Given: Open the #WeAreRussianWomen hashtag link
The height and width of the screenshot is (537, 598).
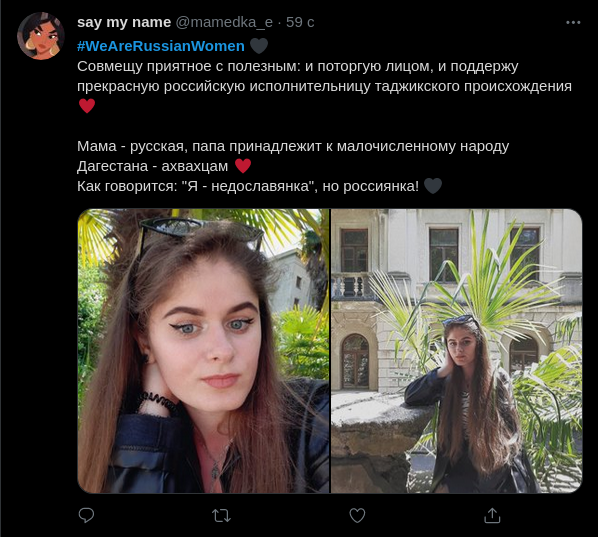Looking at the screenshot, I should [161, 46].
